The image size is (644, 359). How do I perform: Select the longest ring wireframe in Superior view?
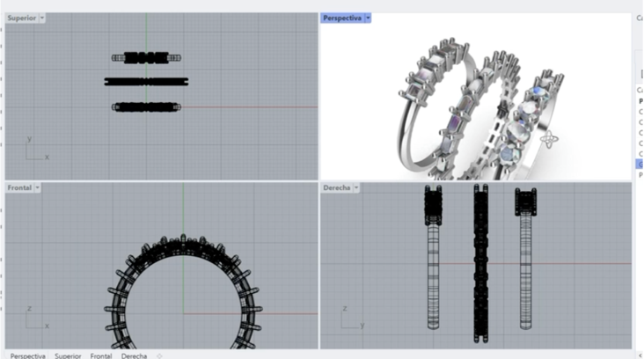coord(146,82)
